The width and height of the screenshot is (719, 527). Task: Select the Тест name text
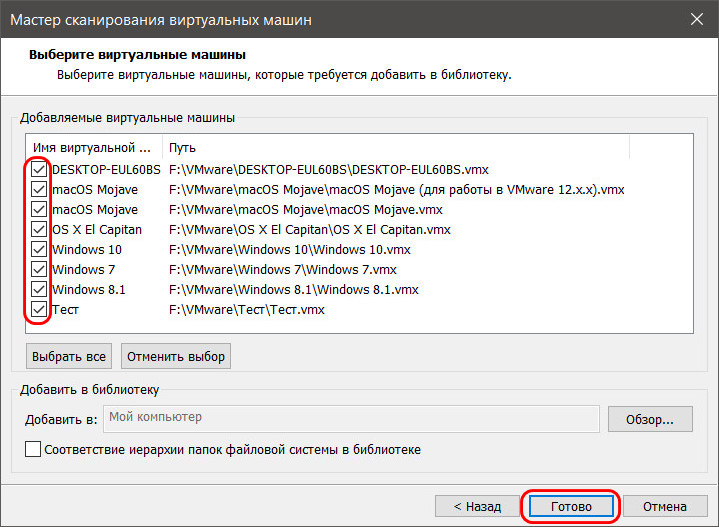(65, 310)
